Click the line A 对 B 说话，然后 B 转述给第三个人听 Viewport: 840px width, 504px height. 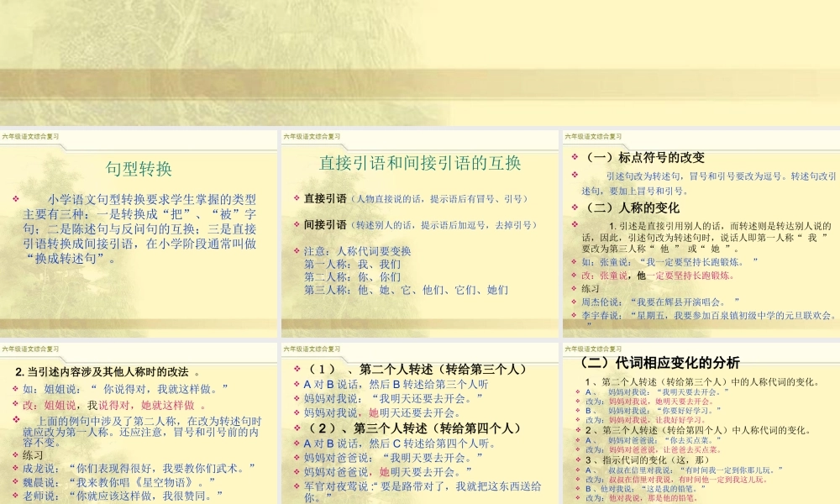[x=396, y=384]
